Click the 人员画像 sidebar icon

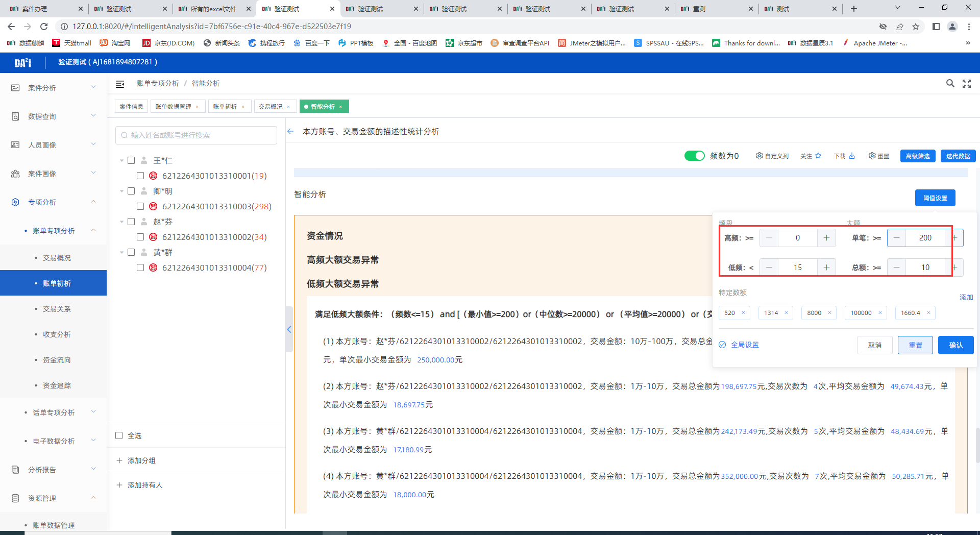click(15, 145)
